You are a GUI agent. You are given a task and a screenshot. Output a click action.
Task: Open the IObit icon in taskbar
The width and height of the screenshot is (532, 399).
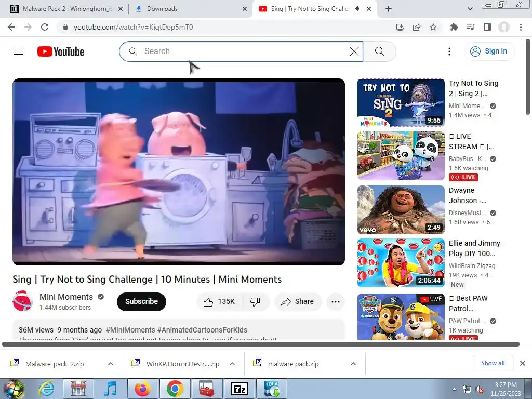[271, 389]
